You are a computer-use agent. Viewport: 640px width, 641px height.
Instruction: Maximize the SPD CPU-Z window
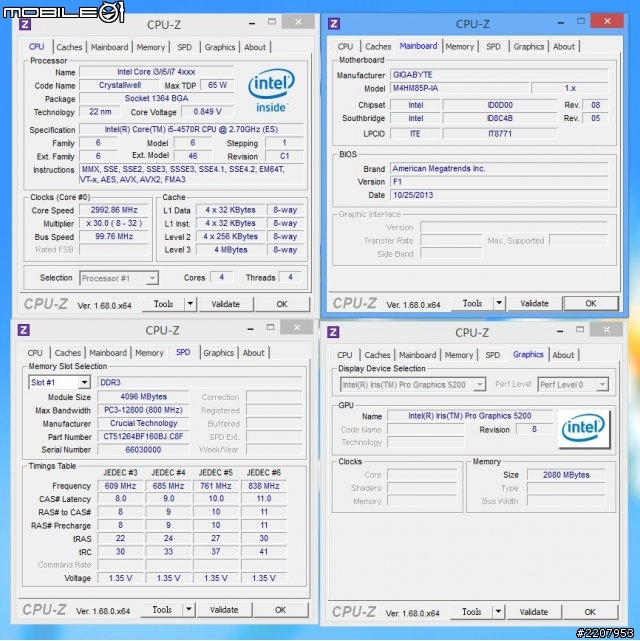(x=270, y=327)
